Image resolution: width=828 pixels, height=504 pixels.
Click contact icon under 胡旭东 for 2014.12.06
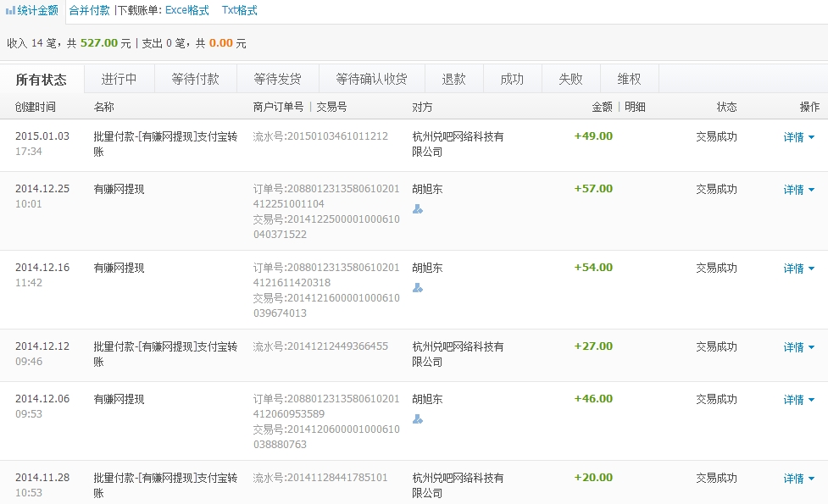(x=418, y=419)
